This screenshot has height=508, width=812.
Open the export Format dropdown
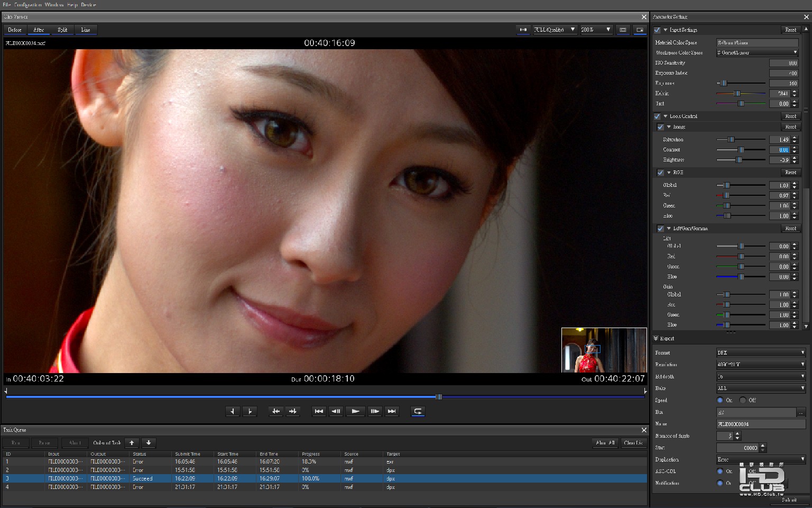[760, 352]
